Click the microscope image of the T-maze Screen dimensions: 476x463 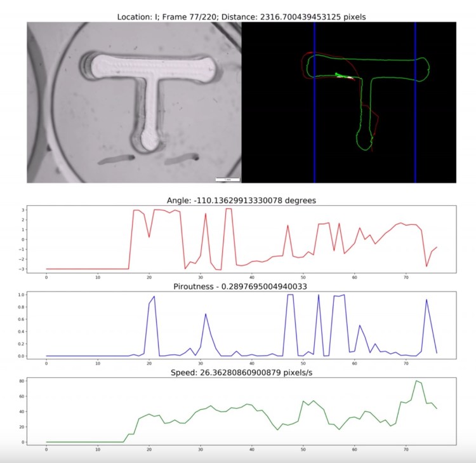coord(133,102)
